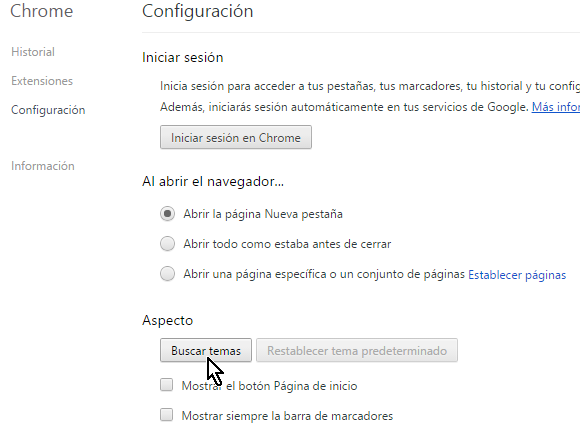580x445 pixels.
Task: Click the label text Mostrar siempre la barra de marcadores
Action: coord(287,416)
